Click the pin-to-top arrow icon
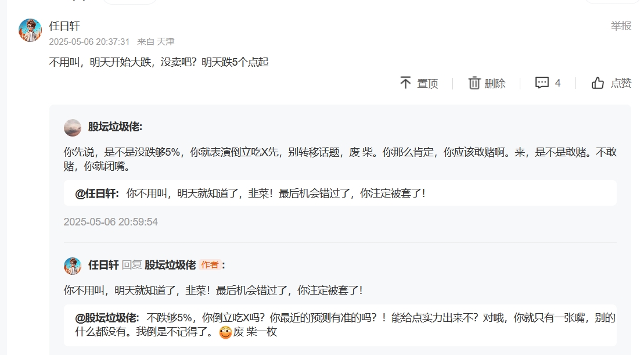This screenshot has width=644, height=355. coord(405,83)
